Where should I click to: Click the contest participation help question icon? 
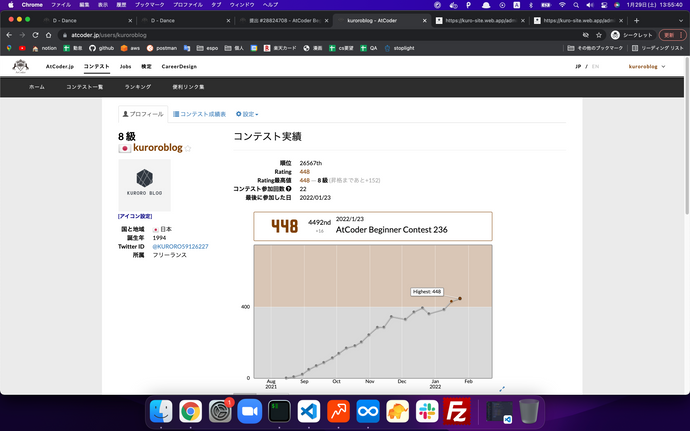click(289, 189)
